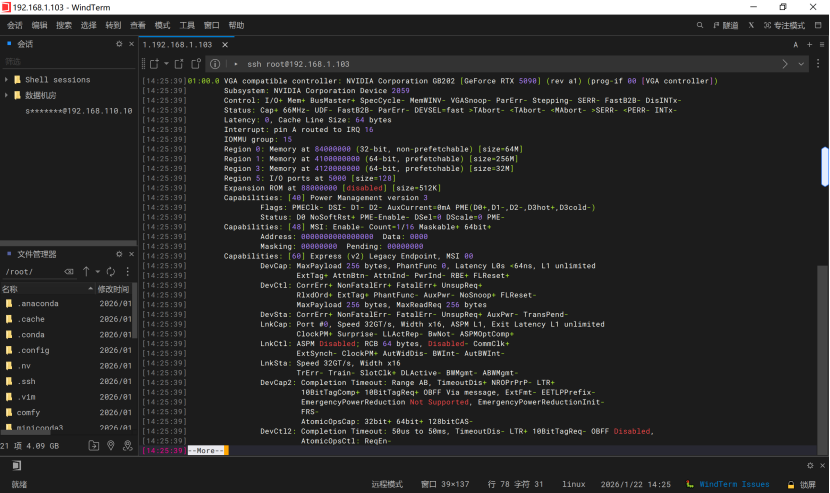The width and height of the screenshot is (830, 493).
Task: Expand the 数据机房 folder node
Action: (x=7, y=95)
